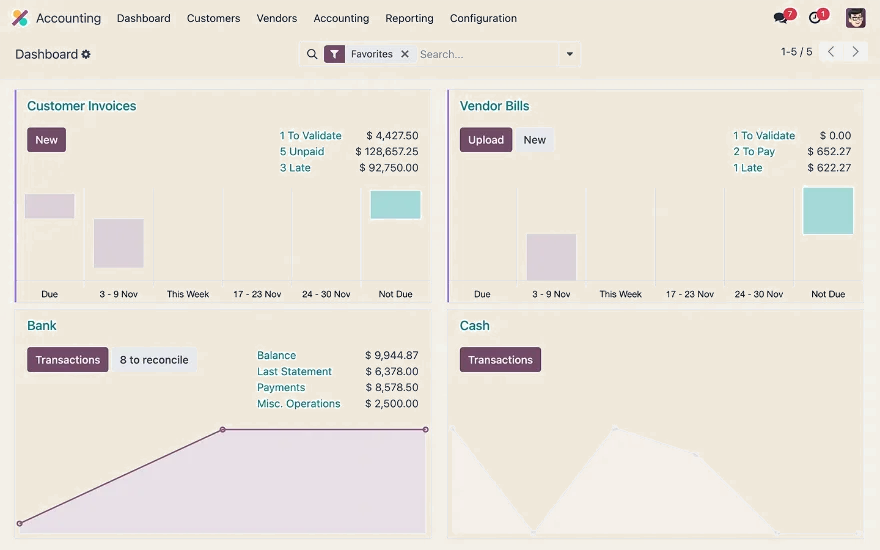
Task: Open Bank Transactions button
Action: [68, 360]
